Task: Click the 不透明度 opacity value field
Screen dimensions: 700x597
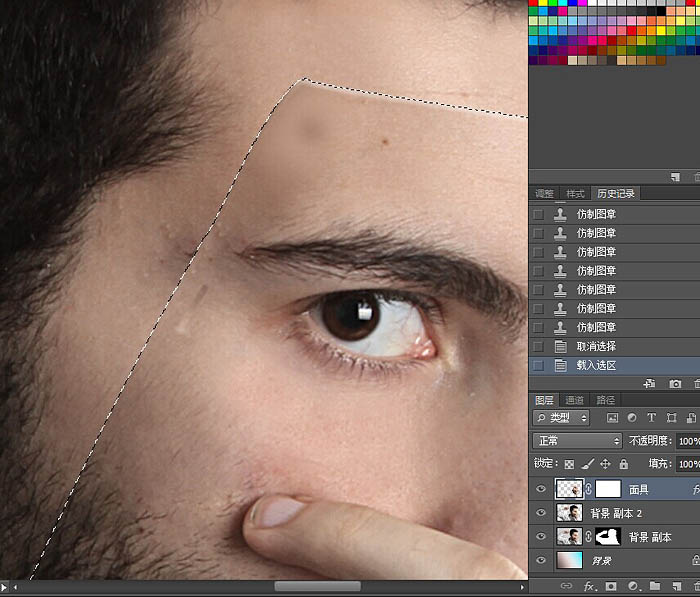Action: [688, 441]
